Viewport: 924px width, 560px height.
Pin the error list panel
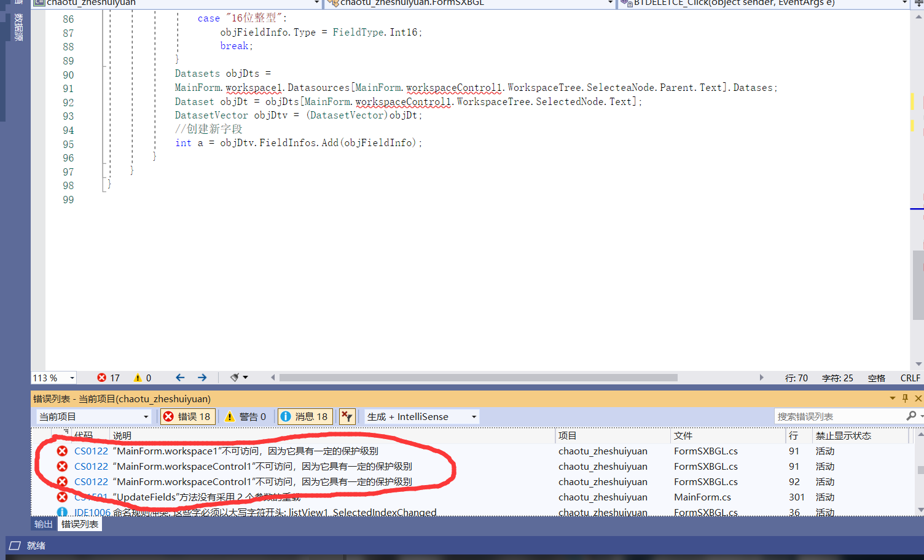tap(905, 399)
